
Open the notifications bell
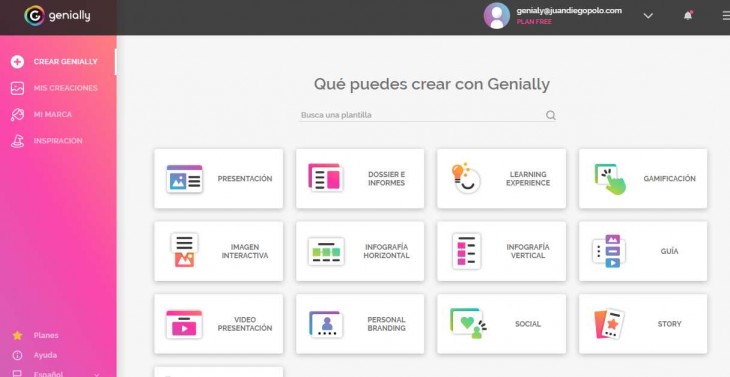(x=688, y=16)
